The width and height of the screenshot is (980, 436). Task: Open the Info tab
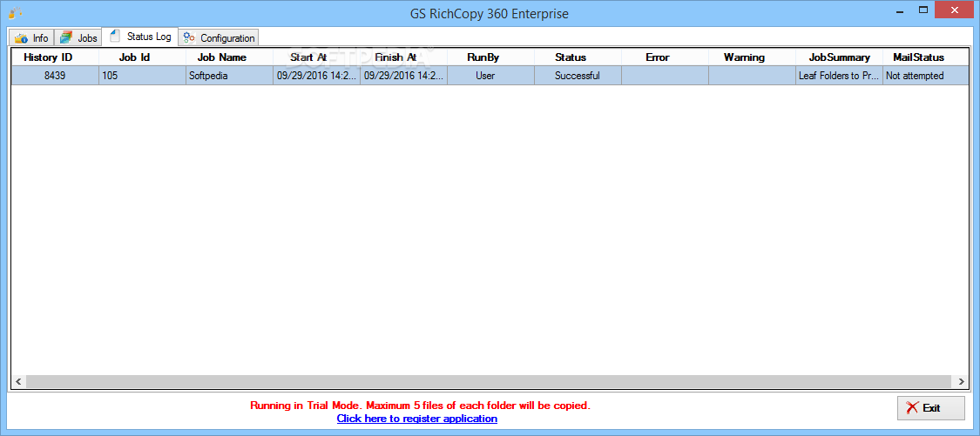[31, 37]
